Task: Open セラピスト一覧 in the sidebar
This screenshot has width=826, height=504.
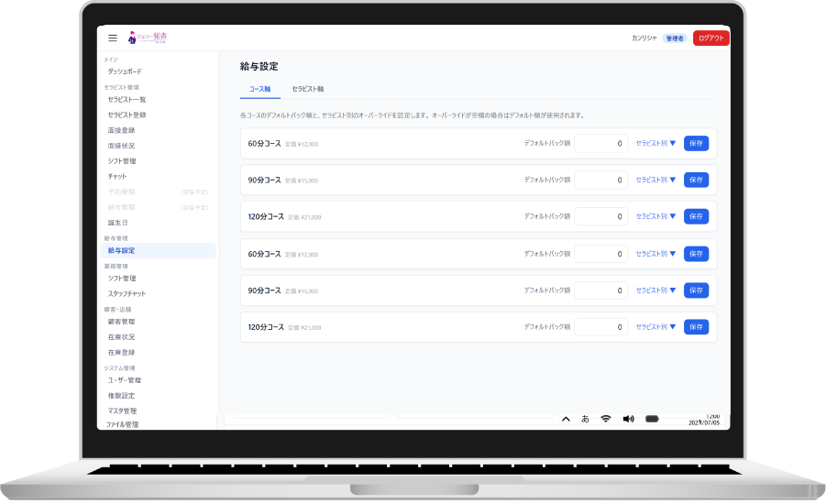Action: 127,100
